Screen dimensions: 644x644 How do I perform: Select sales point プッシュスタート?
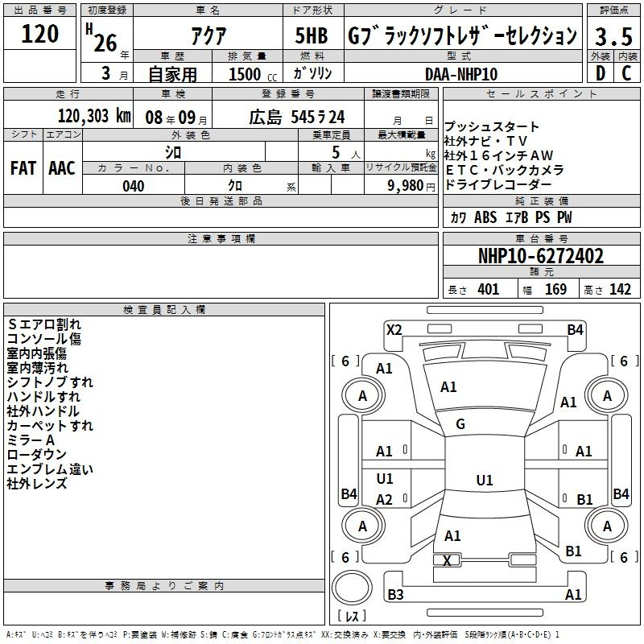[491, 126]
